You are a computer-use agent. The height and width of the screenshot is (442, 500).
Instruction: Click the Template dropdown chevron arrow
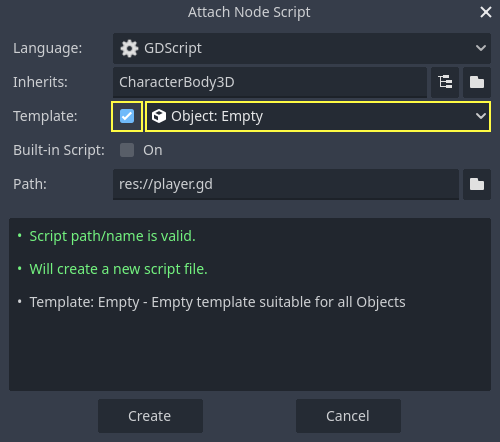tap(481, 116)
